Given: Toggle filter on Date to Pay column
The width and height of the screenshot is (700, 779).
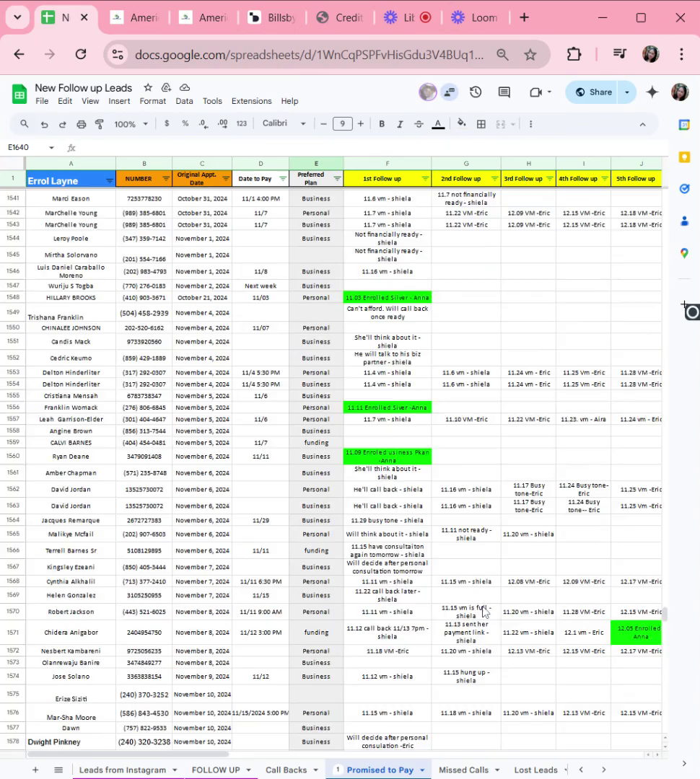Looking at the screenshot, I should coord(283,179).
